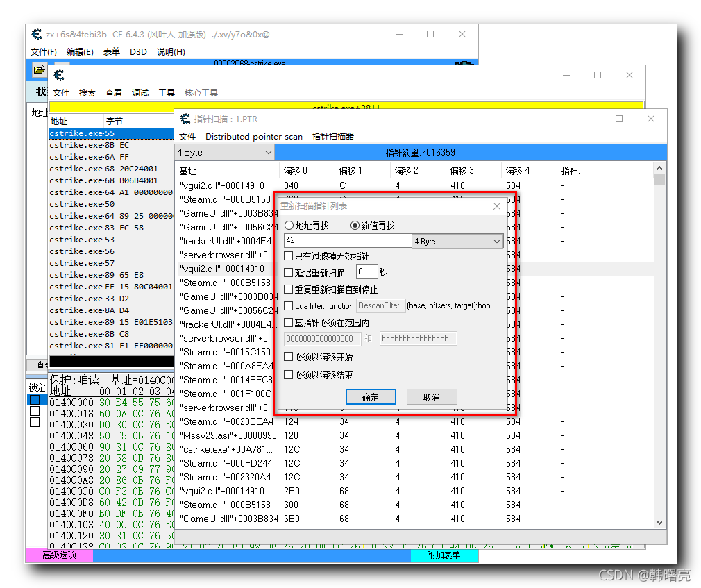Image resolution: width=701 pixels, height=588 pixels.
Task: Open 编辑(E) menu in main CE window
Action: pos(80,52)
